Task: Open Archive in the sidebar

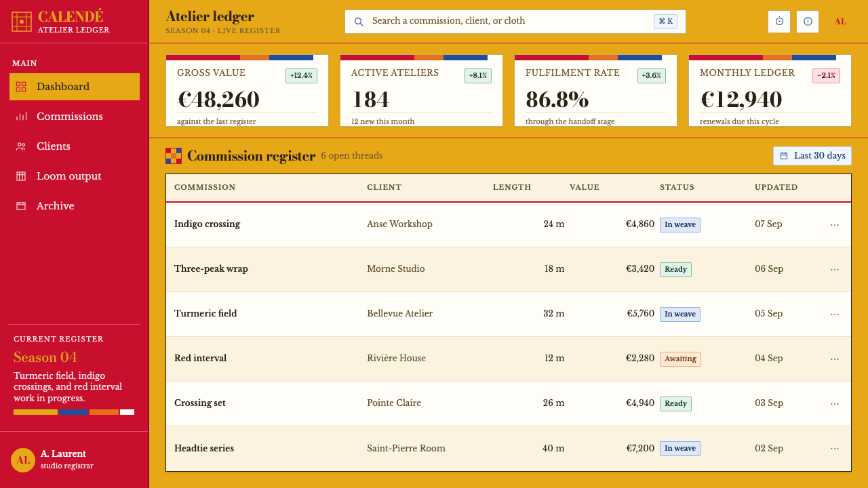Action: pyautogui.click(x=75, y=206)
